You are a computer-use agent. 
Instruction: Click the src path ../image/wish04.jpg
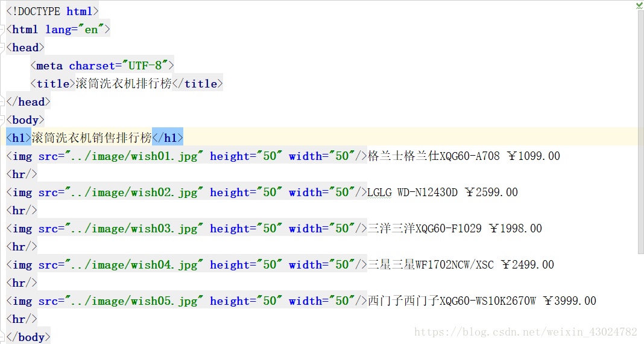pos(134,265)
